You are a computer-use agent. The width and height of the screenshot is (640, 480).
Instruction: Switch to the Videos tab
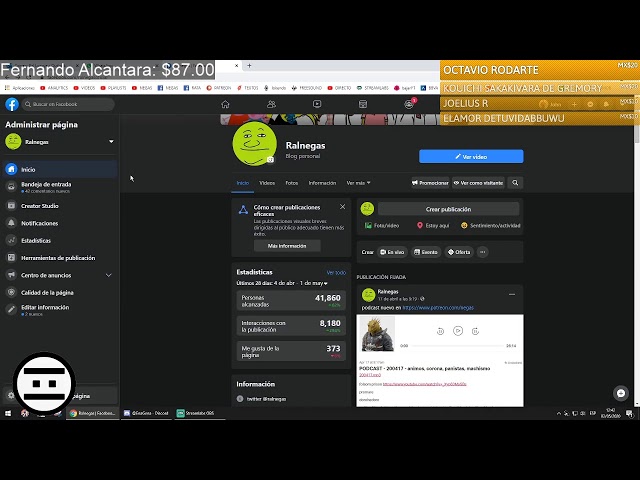coord(267,183)
